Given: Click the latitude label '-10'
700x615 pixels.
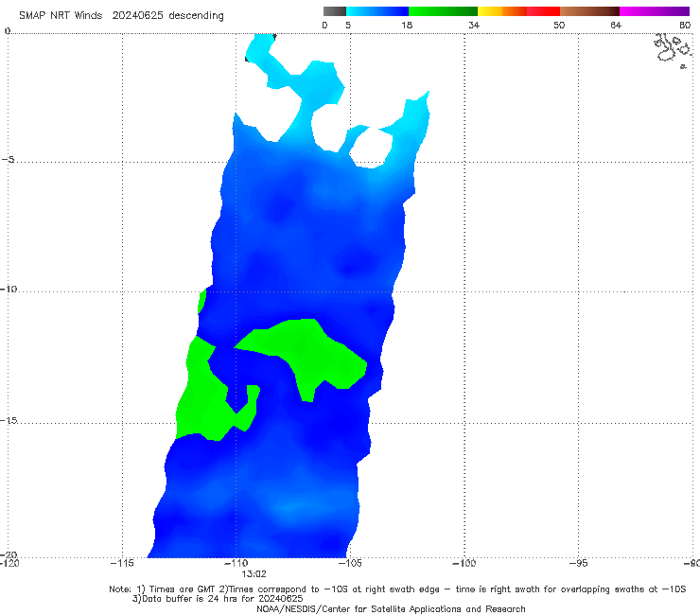Looking at the screenshot, I should (9, 289).
